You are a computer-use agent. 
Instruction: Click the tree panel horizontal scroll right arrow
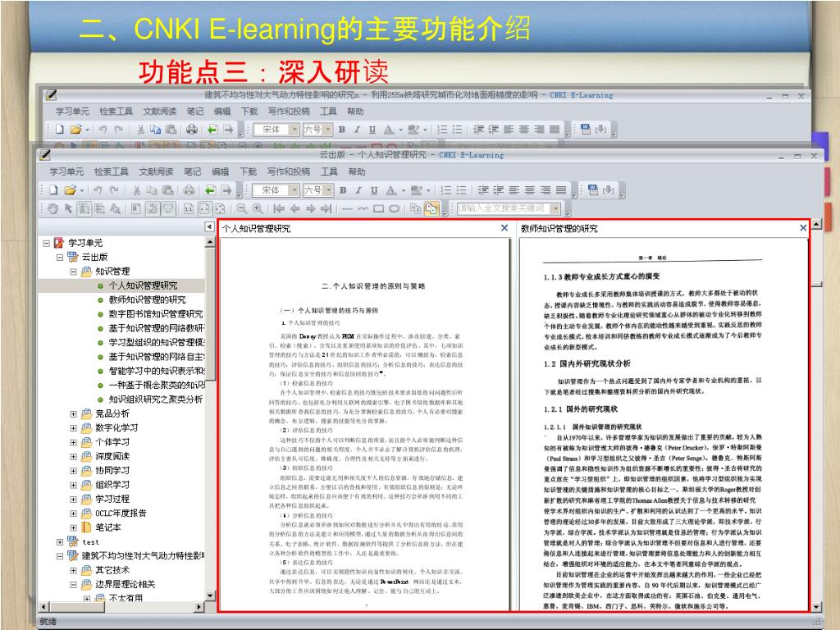(199, 607)
